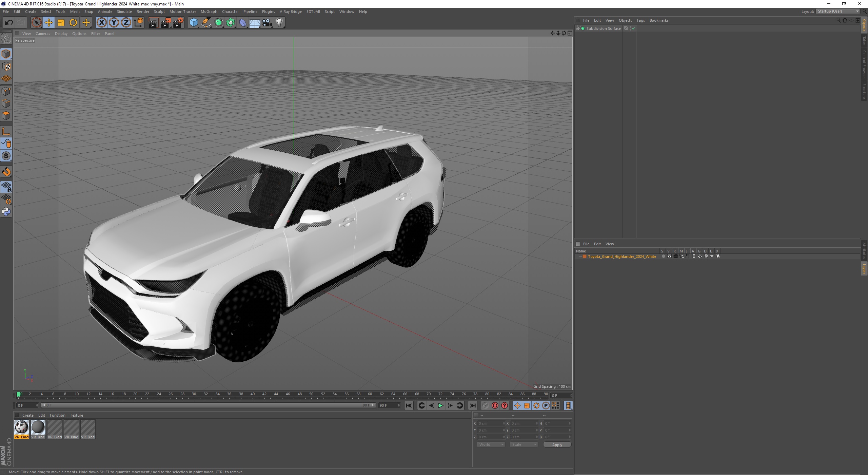Switch to Points mode
Viewport: 868px width, 475px height.
point(6,91)
